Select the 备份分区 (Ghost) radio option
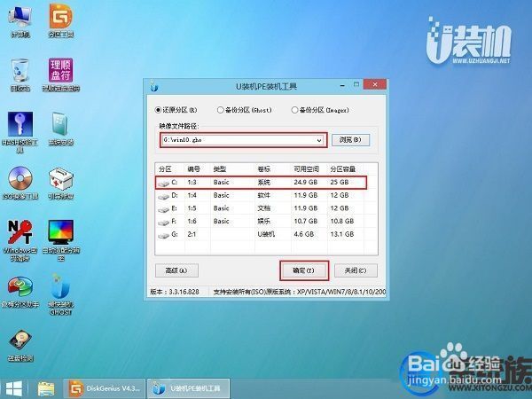 [245, 110]
